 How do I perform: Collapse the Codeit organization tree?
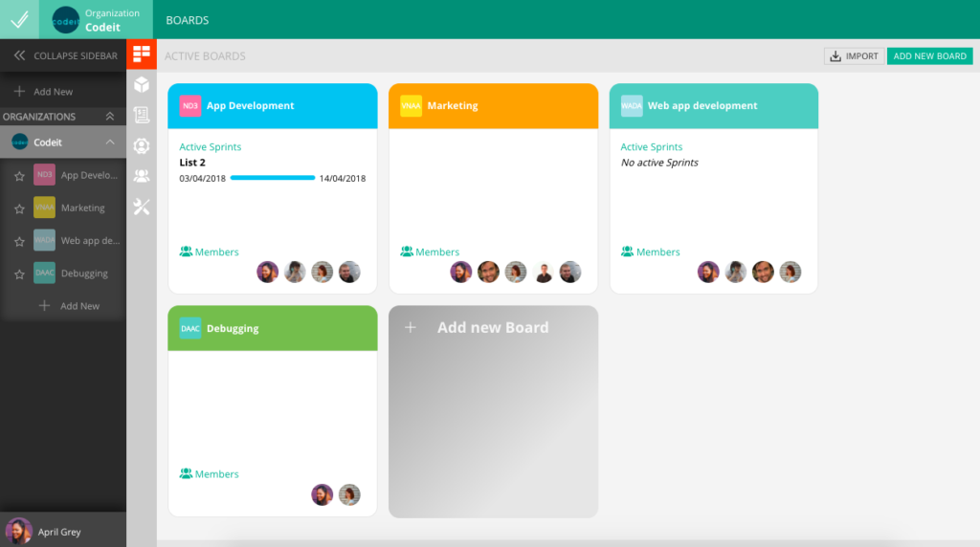point(110,142)
